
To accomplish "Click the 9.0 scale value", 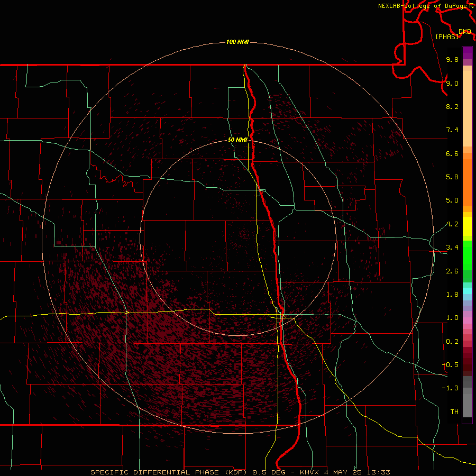I will point(452,83).
